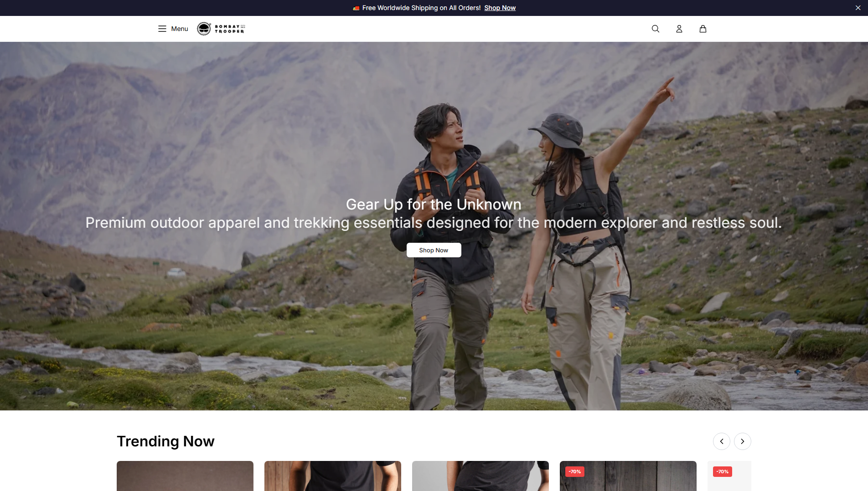The image size is (868, 491).
Task: Open the hamburger Menu icon
Action: point(162,29)
